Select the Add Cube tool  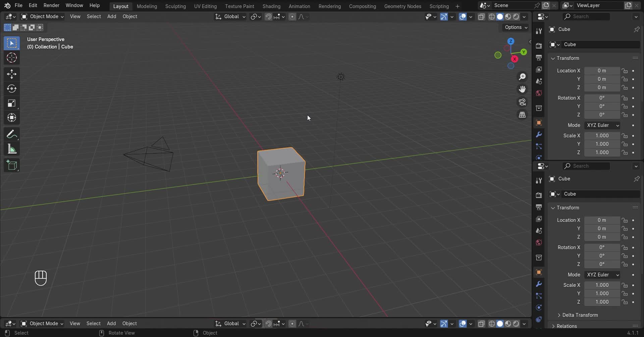point(12,165)
